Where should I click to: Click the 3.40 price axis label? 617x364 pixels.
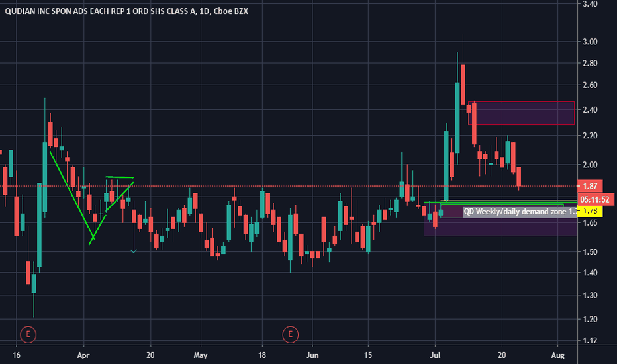pyautogui.click(x=589, y=4)
